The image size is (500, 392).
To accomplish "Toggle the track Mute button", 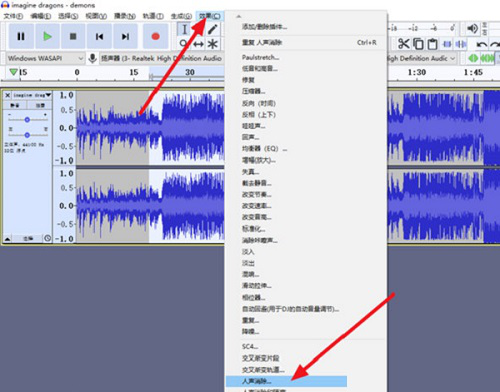I will 15,105.
